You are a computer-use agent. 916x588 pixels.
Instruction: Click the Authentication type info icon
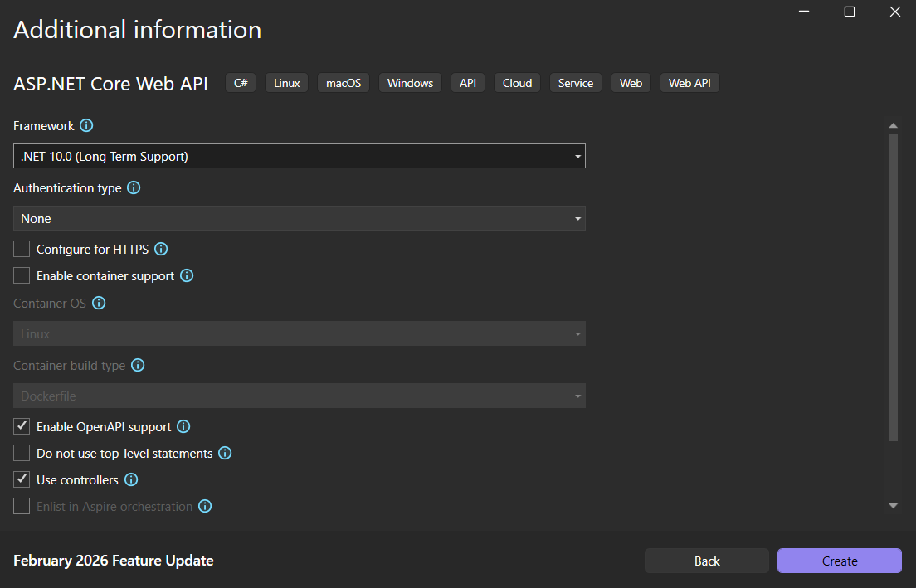click(x=134, y=188)
